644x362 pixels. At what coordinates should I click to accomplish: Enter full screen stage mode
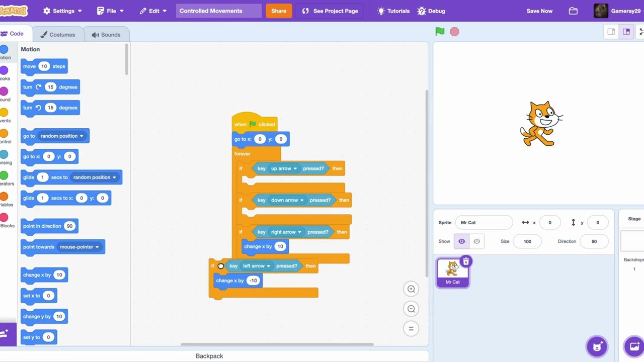(x=641, y=32)
